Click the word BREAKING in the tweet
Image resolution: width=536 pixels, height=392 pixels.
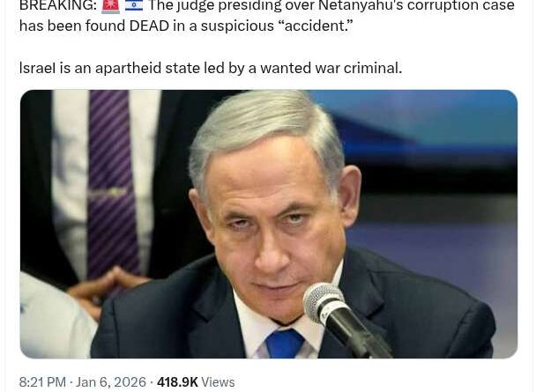coord(58,5)
